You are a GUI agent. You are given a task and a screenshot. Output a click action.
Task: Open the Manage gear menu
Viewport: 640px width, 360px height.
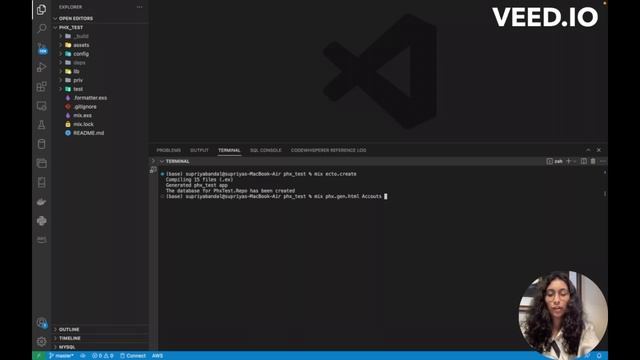pyautogui.click(x=41, y=341)
